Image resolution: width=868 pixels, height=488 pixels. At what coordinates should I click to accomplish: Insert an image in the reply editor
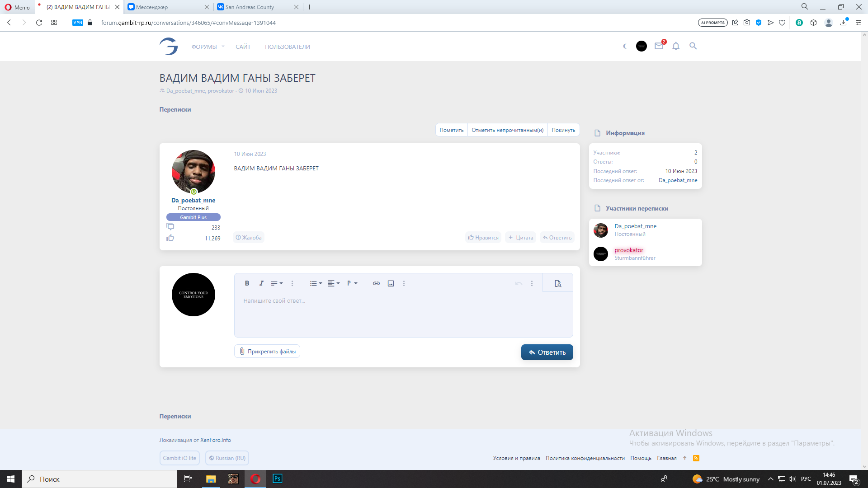point(391,283)
